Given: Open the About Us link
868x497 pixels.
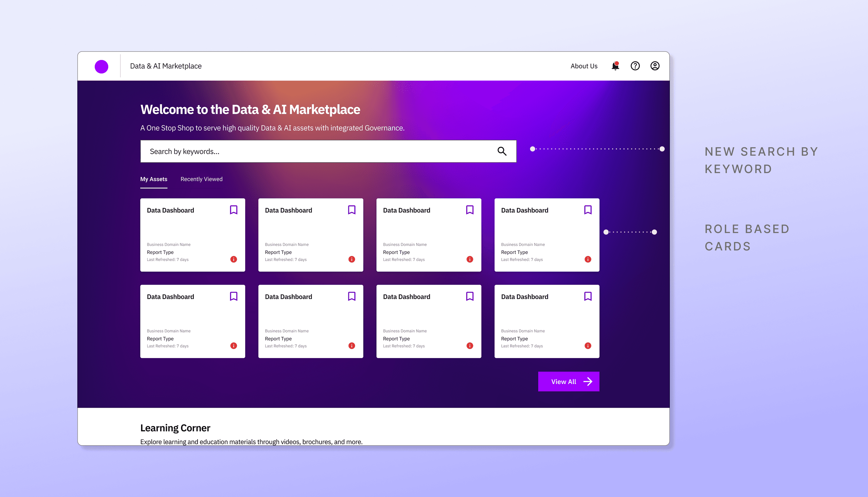Looking at the screenshot, I should 584,66.
